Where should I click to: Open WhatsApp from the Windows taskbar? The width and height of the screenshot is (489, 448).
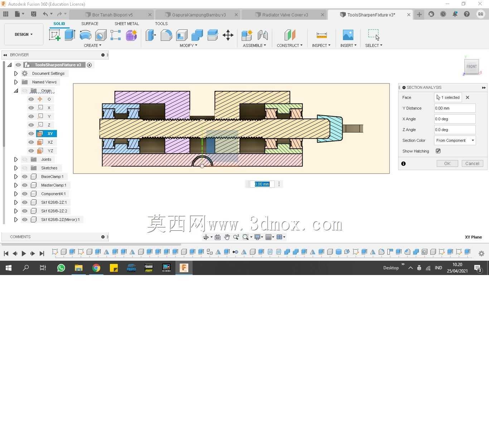(61, 268)
